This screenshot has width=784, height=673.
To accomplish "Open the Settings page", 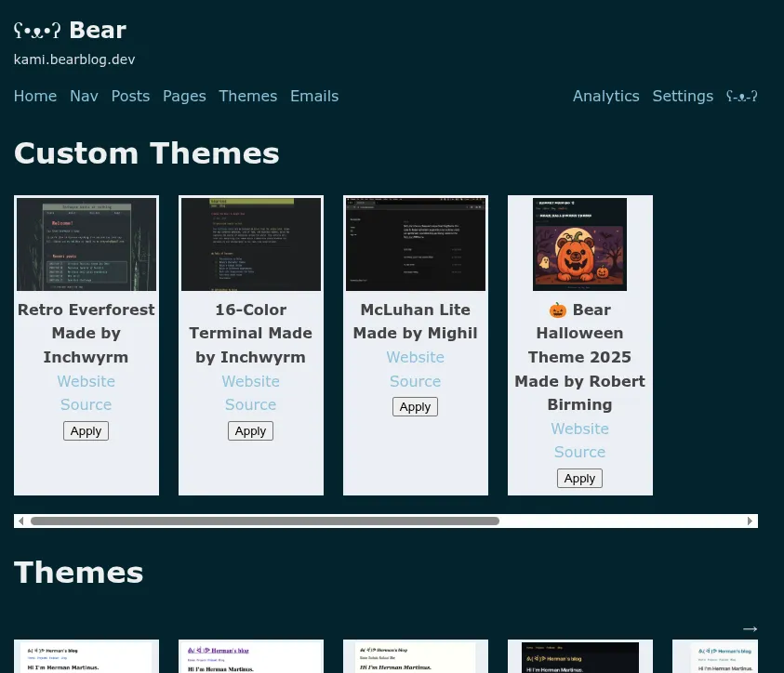I will tap(683, 96).
